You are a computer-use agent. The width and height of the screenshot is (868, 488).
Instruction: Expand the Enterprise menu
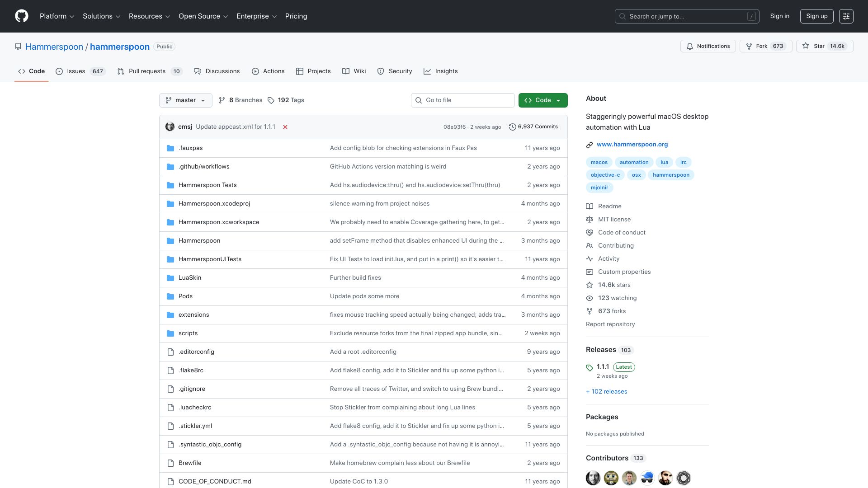[x=257, y=16]
